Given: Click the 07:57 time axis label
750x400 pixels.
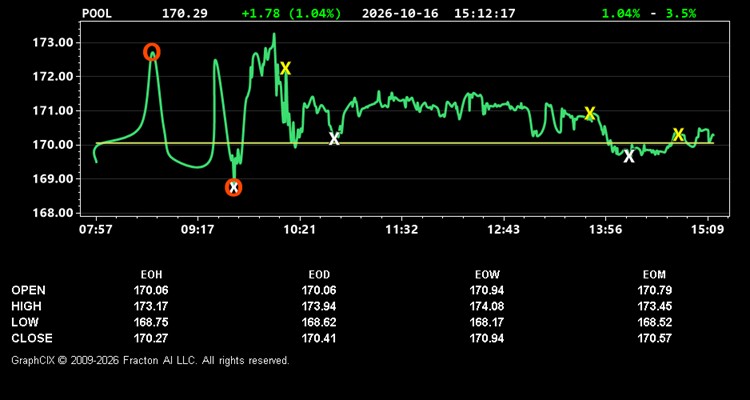Looking at the screenshot, I should pyautogui.click(x=96, y=230).
